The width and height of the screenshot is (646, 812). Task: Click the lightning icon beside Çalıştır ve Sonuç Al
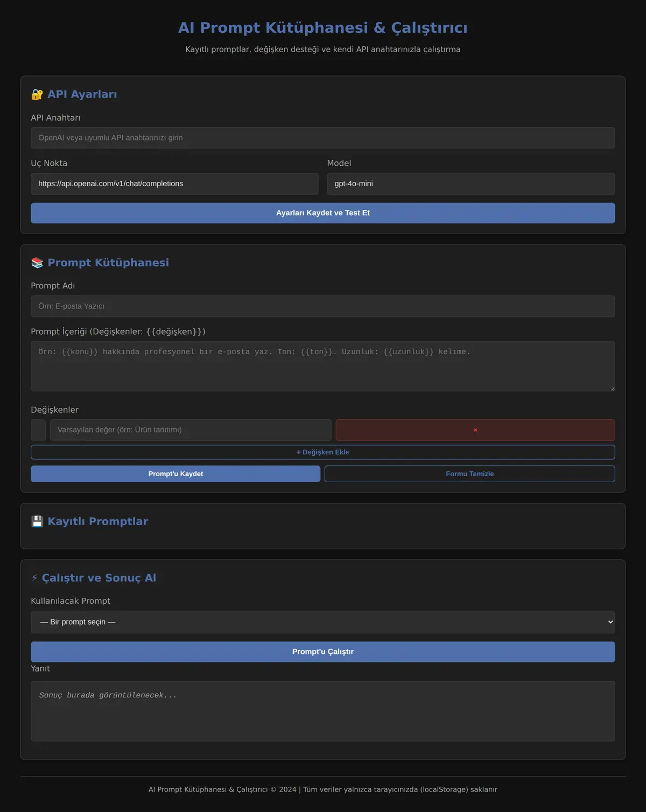point(34,578)
